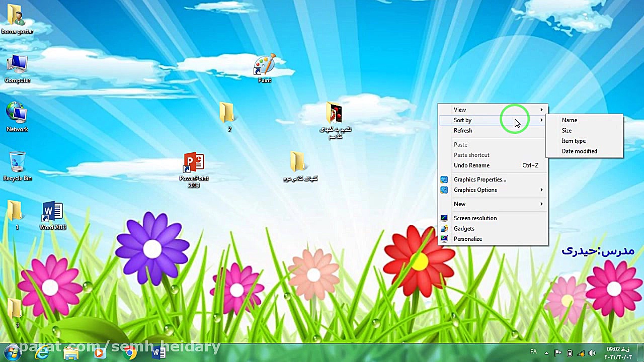Open Word from the taskbar
644x362 pixels.
tap(158, 353)
